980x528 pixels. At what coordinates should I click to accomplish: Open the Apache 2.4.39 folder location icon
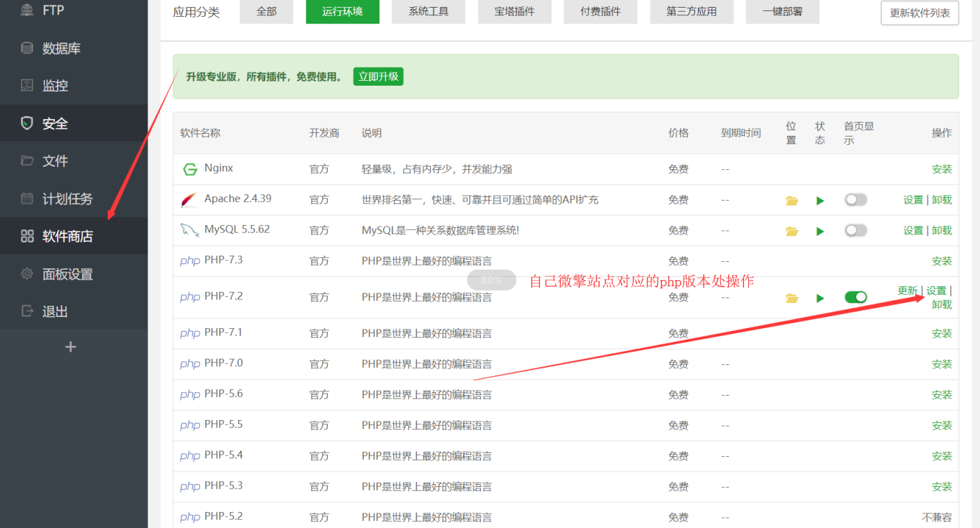[791, 201]
